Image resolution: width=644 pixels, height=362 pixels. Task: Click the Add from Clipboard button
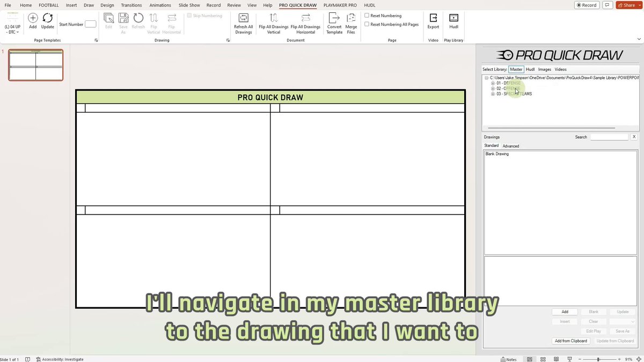coord(571,341)
